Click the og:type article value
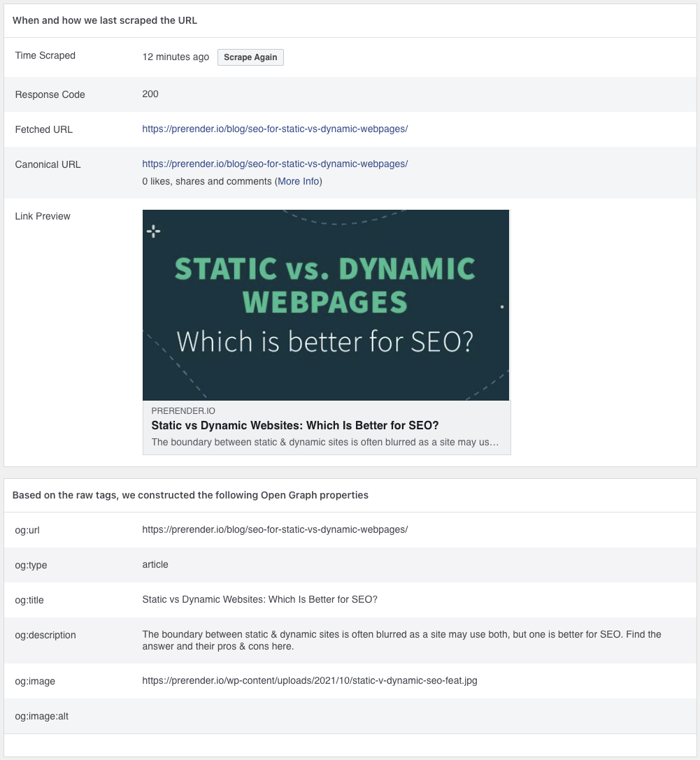700x760 pixels. (x=155, y=565)
